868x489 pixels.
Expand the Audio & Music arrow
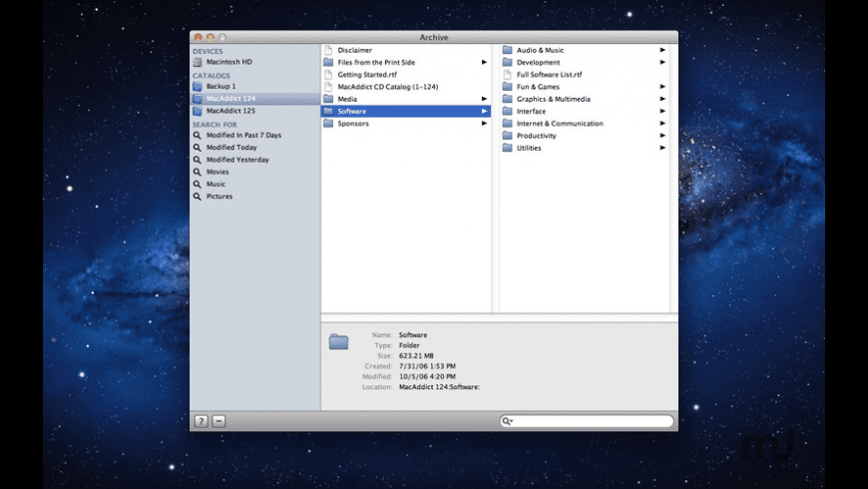click(x=662, y=50)
